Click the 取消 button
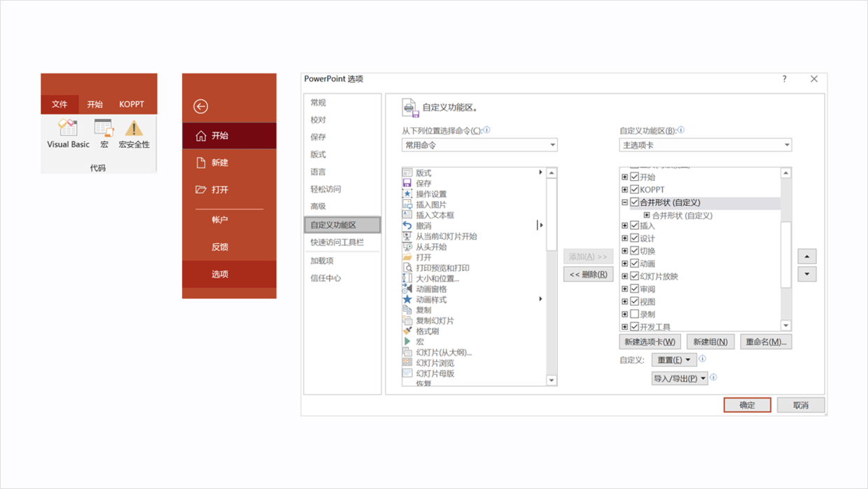 [x=801, y=405]
